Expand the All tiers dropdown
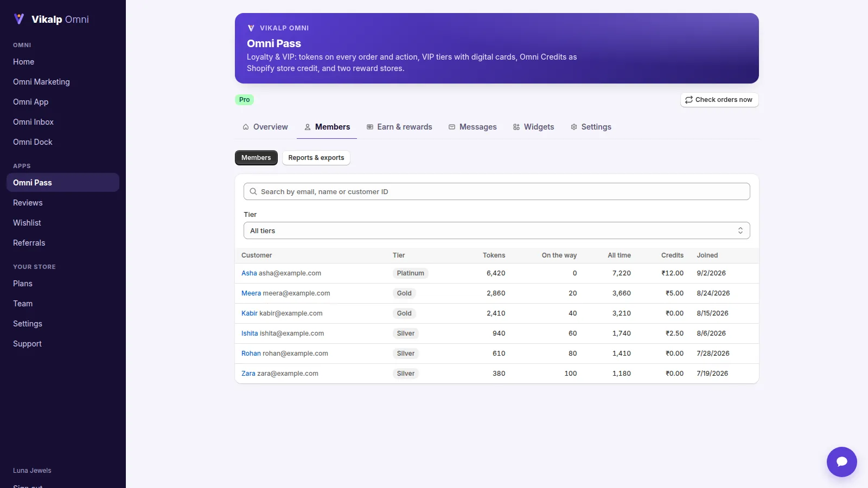This screenshot has height=488, width=868. 496,230
